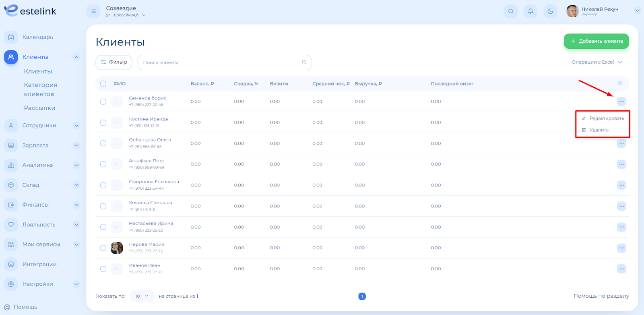
Task: Select checkbox for Костина Ираида
Action: pos(103,122)
